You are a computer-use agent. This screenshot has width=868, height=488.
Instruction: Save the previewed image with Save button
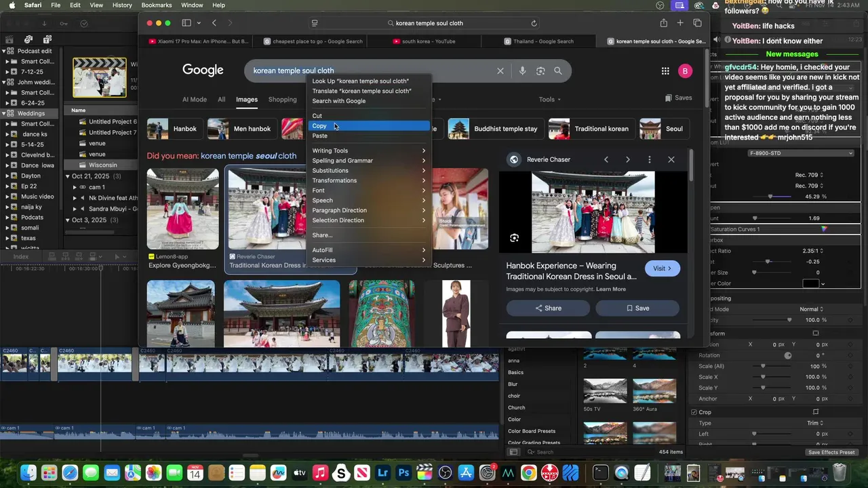pos(637,308)
